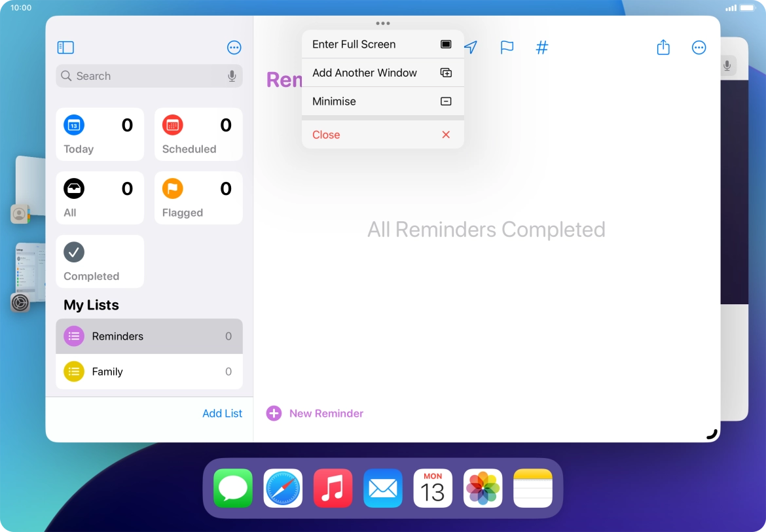The height and width of the screenshot is (532, 766).
Task: Open the Flagged smart list
Action: pos(198,198)
